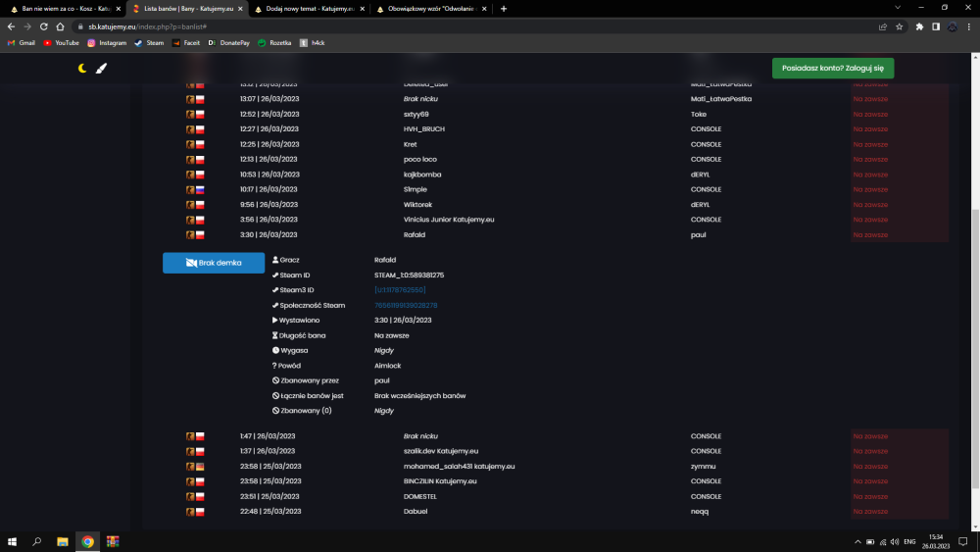Open a new browser tab
980x552 pixels.
[x=504, y=9]
